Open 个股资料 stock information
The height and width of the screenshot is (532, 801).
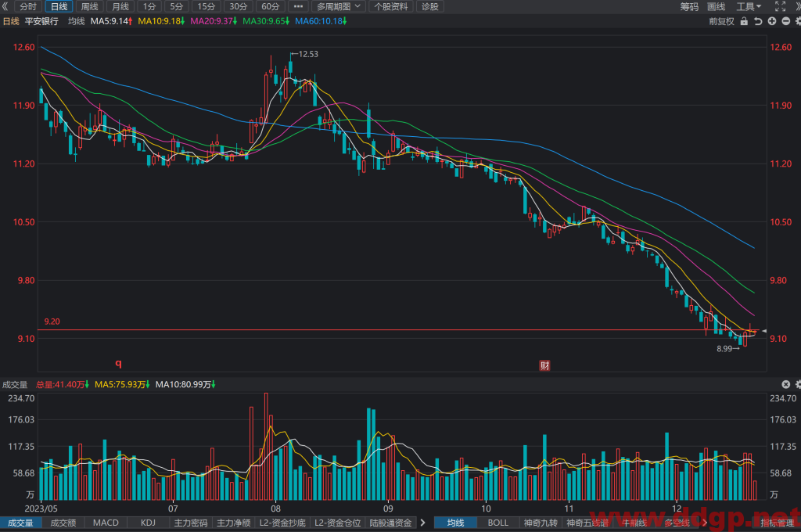[x=391, y=6]
